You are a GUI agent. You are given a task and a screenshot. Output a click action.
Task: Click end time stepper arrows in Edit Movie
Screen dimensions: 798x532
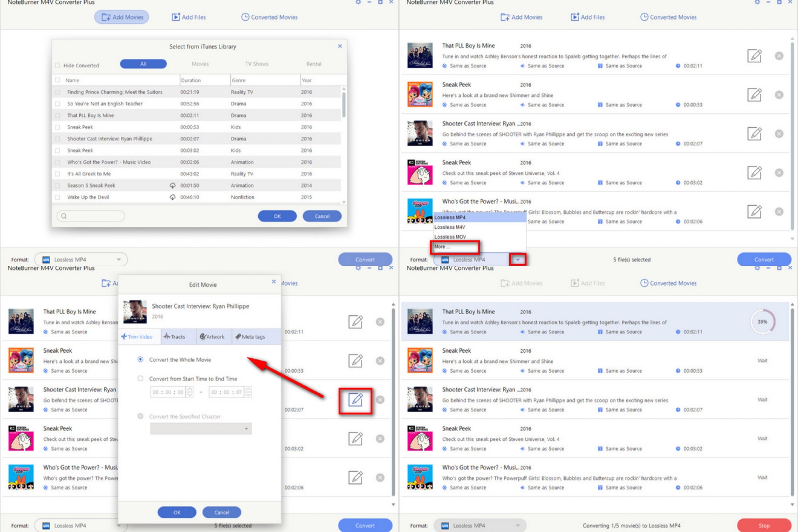[x=248, y=392]
